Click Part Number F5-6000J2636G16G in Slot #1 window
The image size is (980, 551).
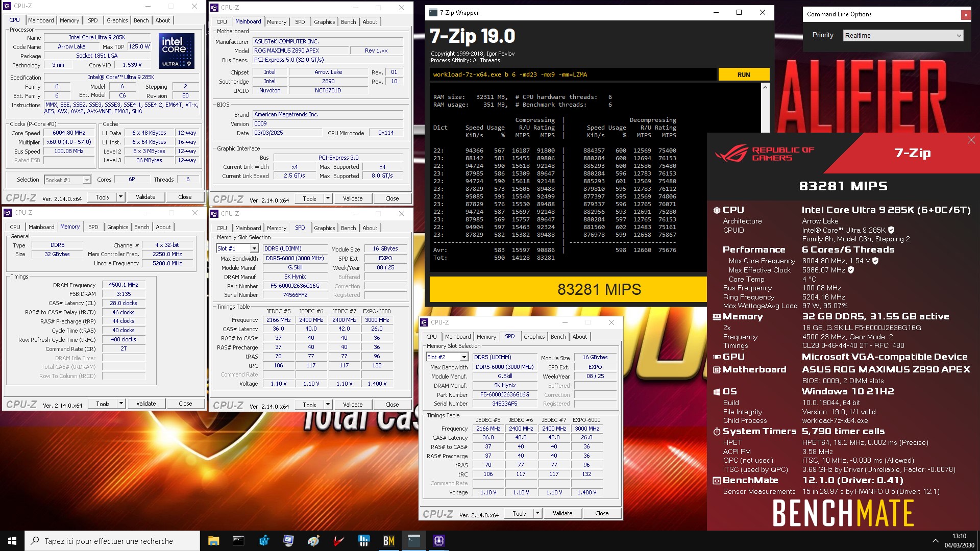coord(295,286)
